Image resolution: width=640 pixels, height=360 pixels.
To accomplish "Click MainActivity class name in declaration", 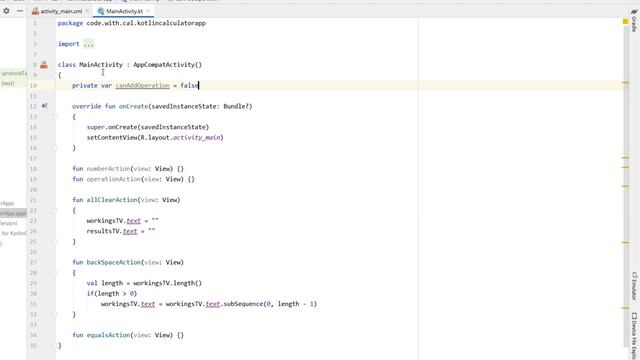I will 101,64.
